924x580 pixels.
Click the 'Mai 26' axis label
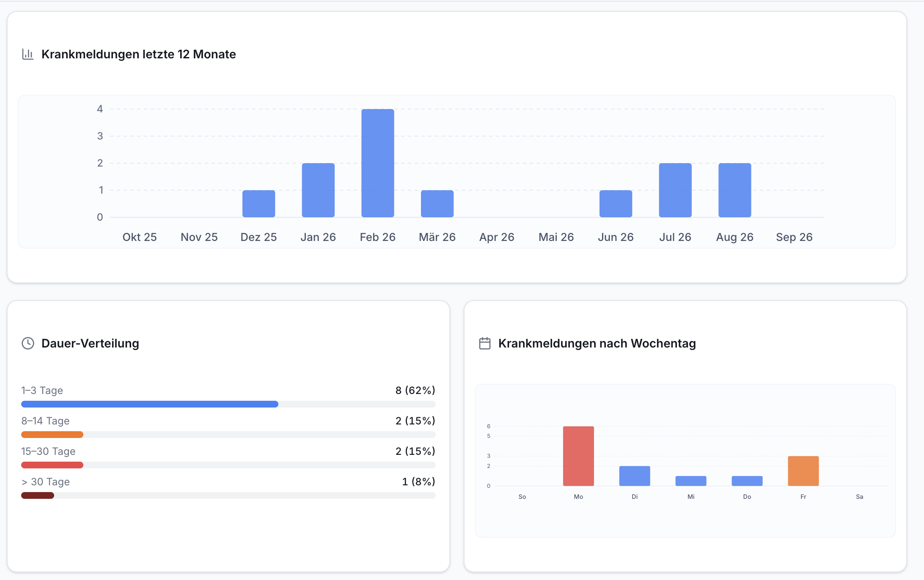click(x=556, y=237)
